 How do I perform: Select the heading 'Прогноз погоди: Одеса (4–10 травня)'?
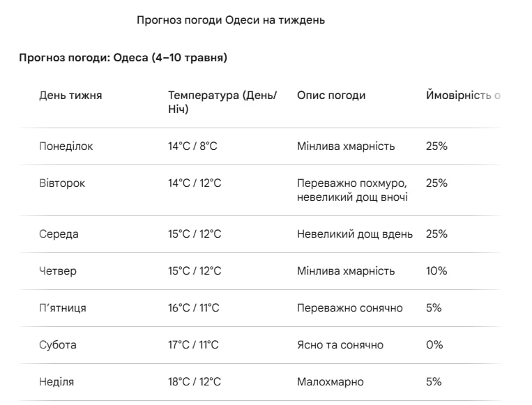click(x=123, y=58)
